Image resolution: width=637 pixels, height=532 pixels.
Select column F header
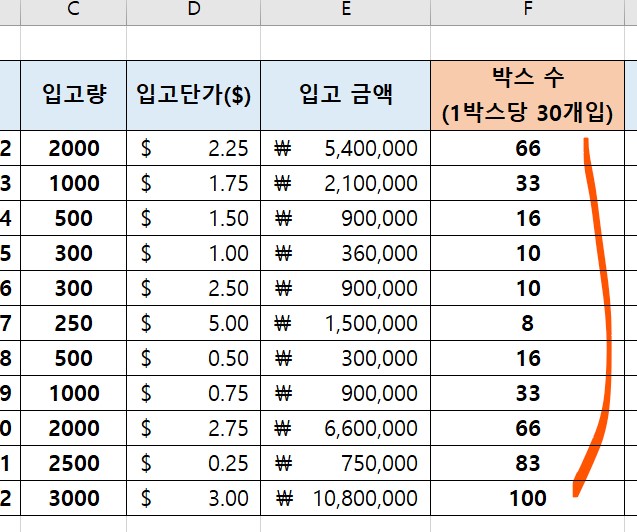pyautogui.click(x=527, y=12)
